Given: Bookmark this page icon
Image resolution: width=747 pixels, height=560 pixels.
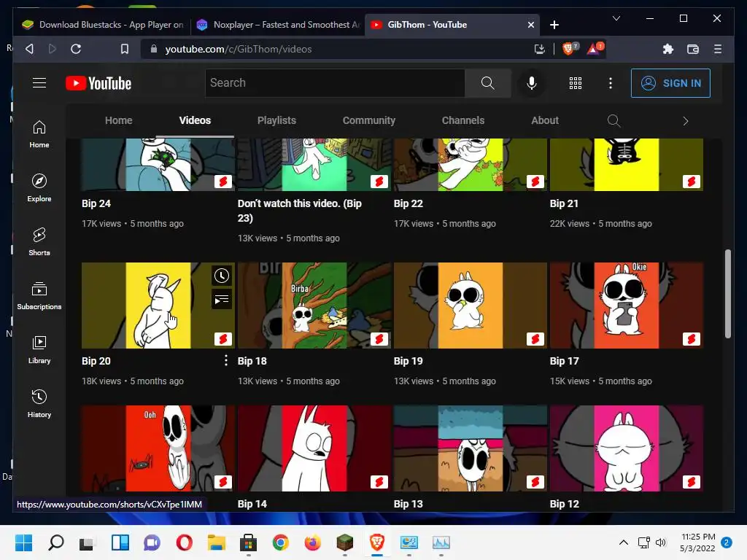Looking at the screenshot, I should (x=124, y=49).
